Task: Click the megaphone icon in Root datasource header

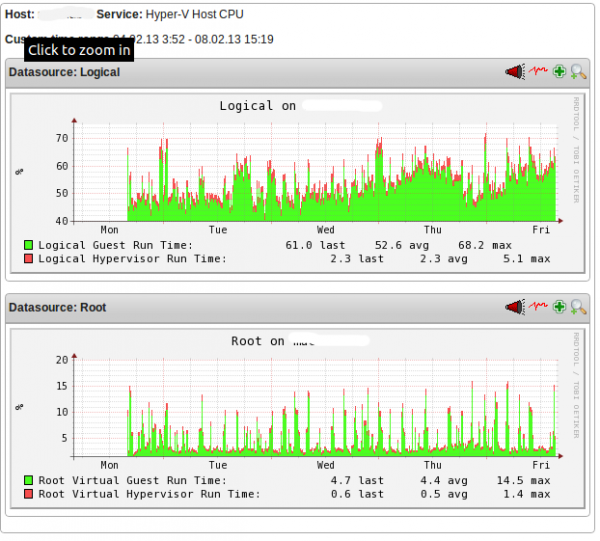Action: coord(515,307)
